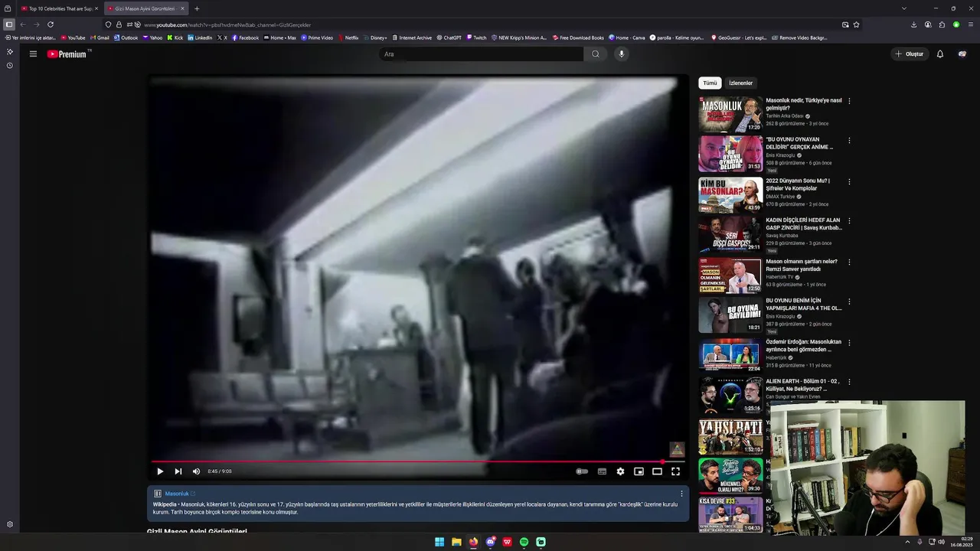Skip to the next video
The height and width of the screenshot is (551, 980).
(x=178, y=471)
